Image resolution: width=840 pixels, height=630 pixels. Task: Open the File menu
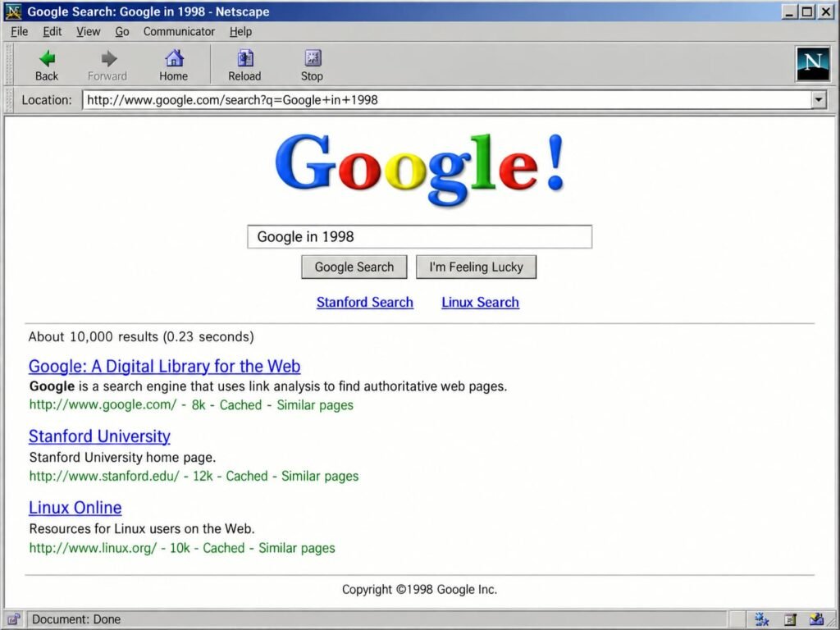(x=20, y=32)
